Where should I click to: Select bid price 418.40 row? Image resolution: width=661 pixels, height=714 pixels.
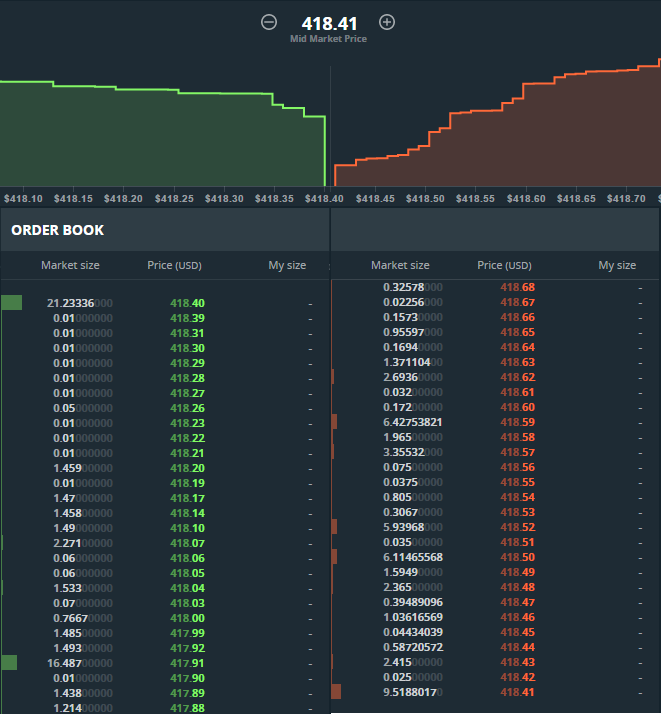click(165, 303)
